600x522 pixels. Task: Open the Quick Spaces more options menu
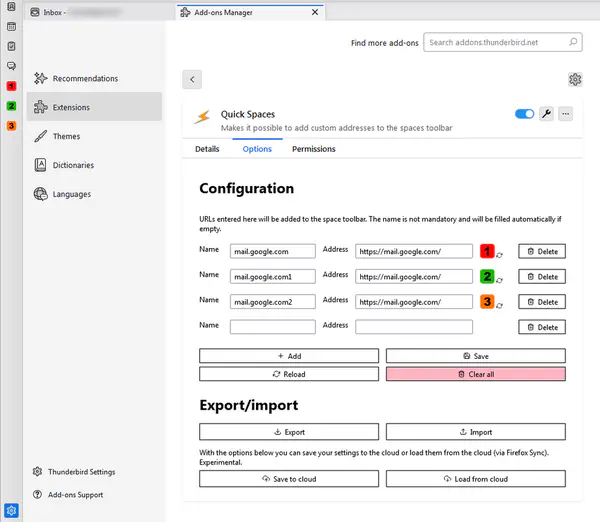point(566,115)
